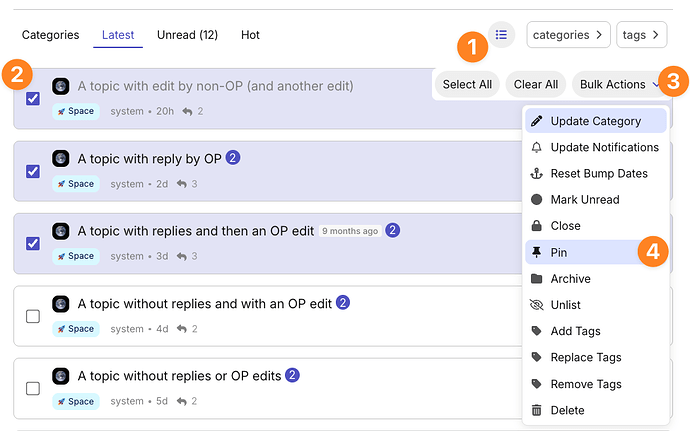The image size is (690, 431).
Task: Click reply arrow icon on the 3d topic
Action: pos(182,256)
